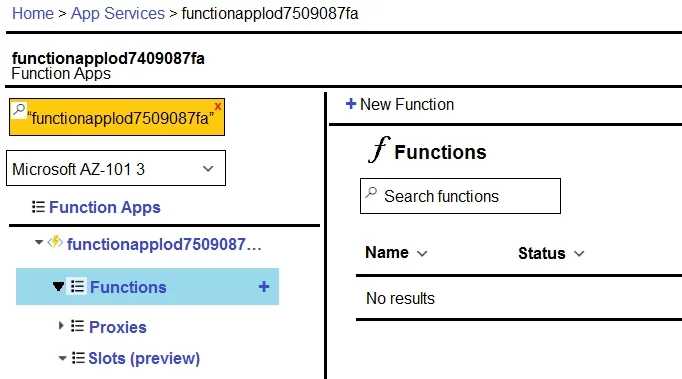Expand the Proxies node arrow
Viewport: 682px width, 379px height.
pos(61,325)
